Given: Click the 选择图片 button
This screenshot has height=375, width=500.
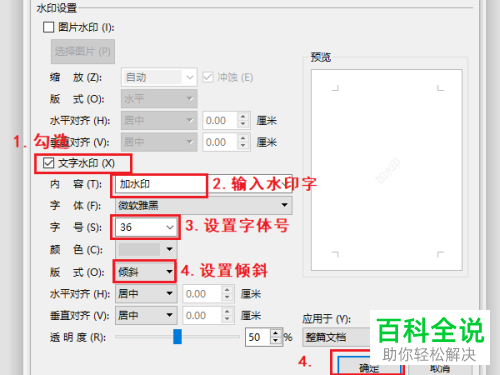Looking at the screenshot, I should click(83, 51).
